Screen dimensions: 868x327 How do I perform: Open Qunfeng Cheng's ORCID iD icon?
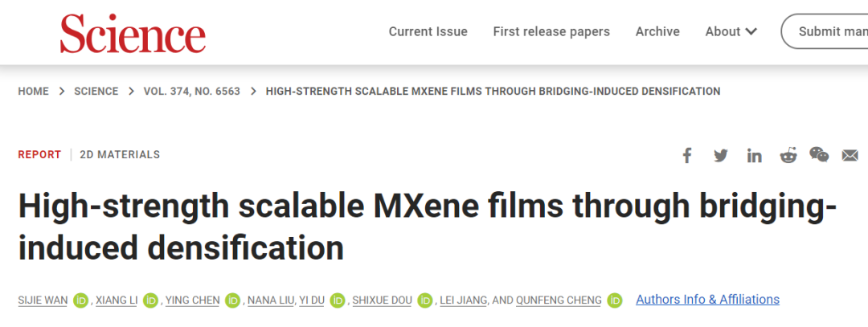coord(615,300)
